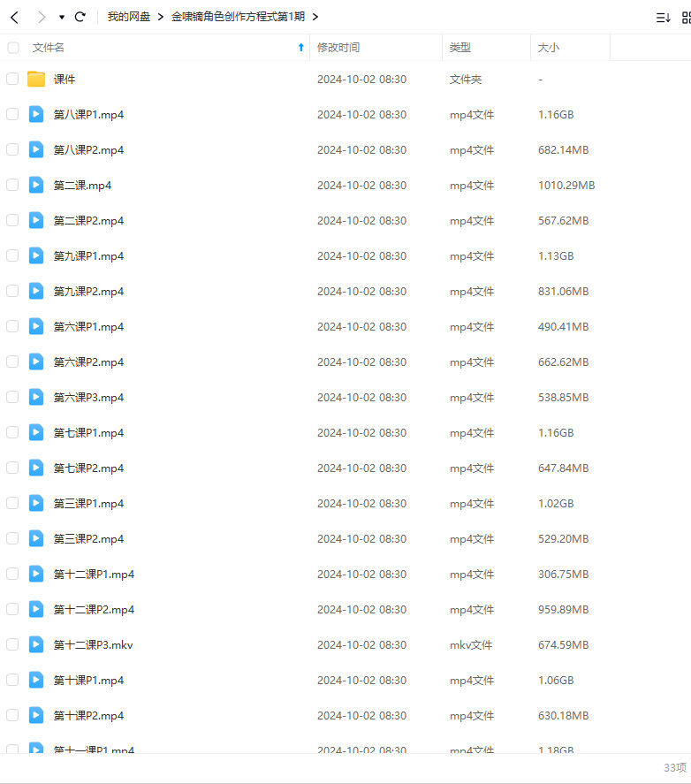Refresh the current folder listing
The height and width of the screenshot is (784, 691).
pos(80,17)
